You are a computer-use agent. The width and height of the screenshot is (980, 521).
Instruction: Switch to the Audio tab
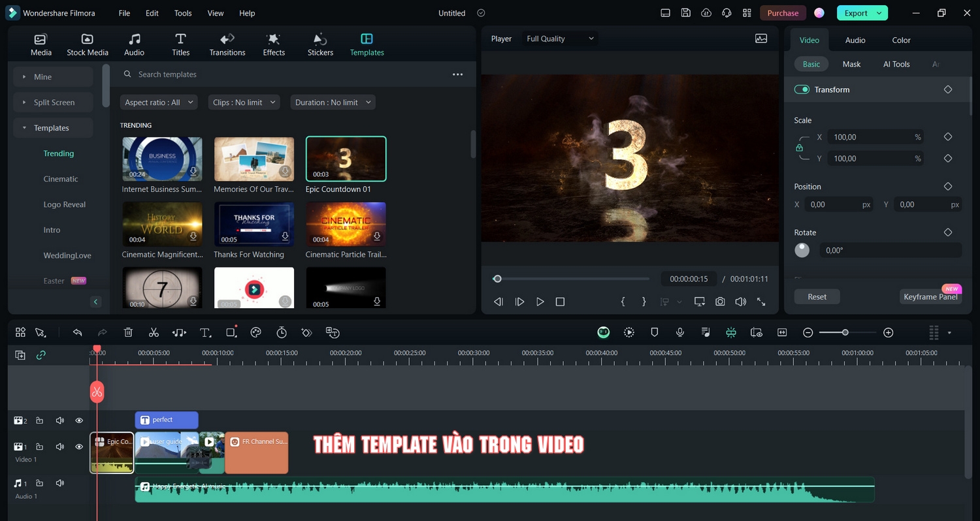(x=854, y=40)
